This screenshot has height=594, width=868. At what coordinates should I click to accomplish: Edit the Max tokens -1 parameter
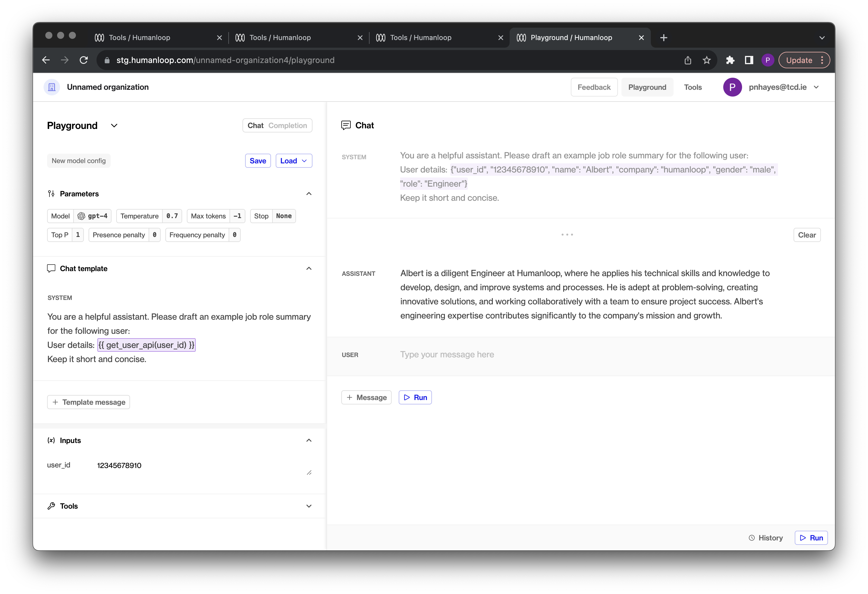click(216, 216)
